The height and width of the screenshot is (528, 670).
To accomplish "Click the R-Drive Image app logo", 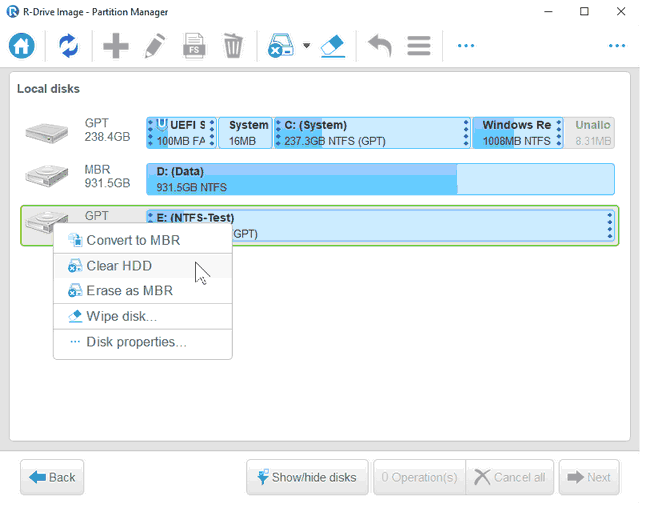I will coord(13,12).
